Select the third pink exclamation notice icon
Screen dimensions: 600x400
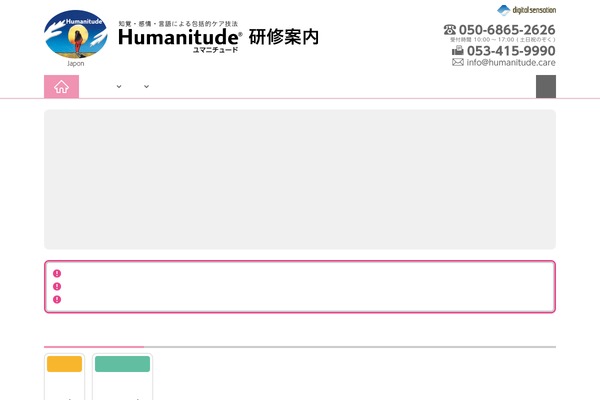coord(57,299)
